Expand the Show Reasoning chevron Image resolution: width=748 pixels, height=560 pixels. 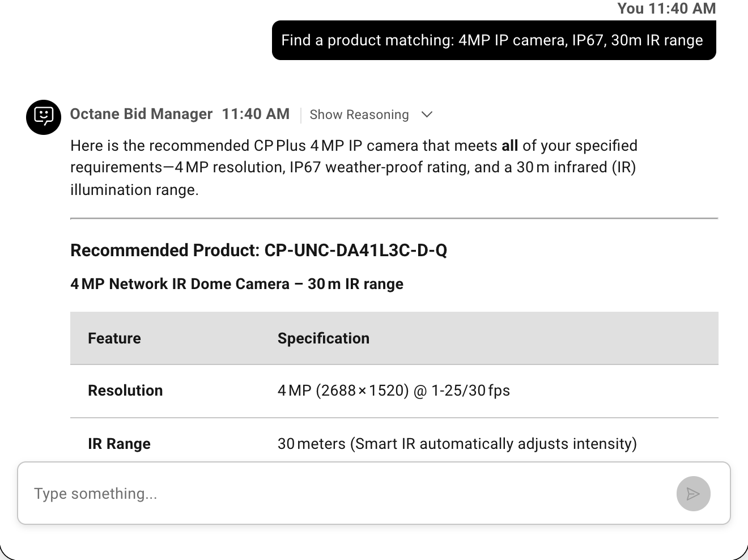click(x=427, y=114)
